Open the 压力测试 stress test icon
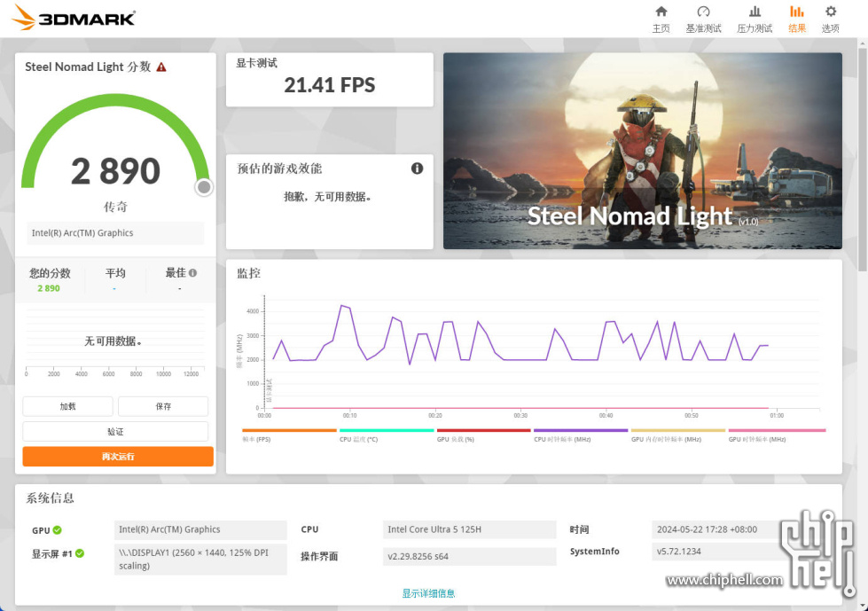The image size is (868, 611). coord(755,12)
